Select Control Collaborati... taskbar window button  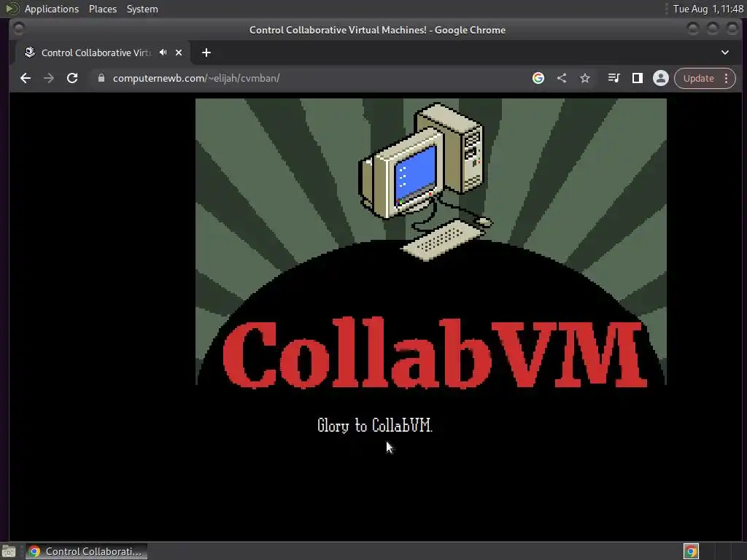coord(86,551)
